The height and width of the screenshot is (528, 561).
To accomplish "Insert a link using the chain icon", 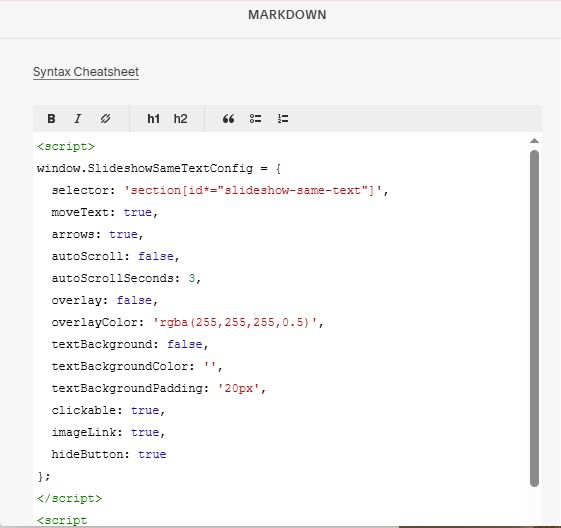I will (105, 118).
